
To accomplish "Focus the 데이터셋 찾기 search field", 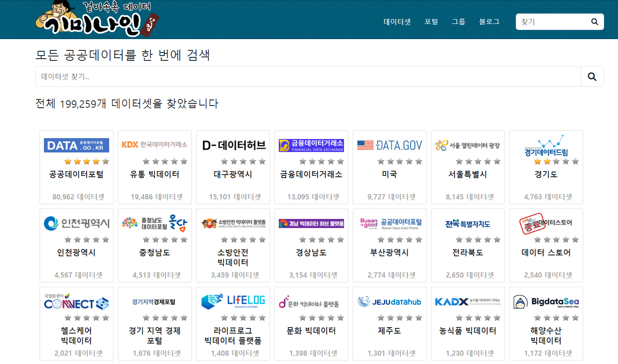I will click(x=308, y=76).
